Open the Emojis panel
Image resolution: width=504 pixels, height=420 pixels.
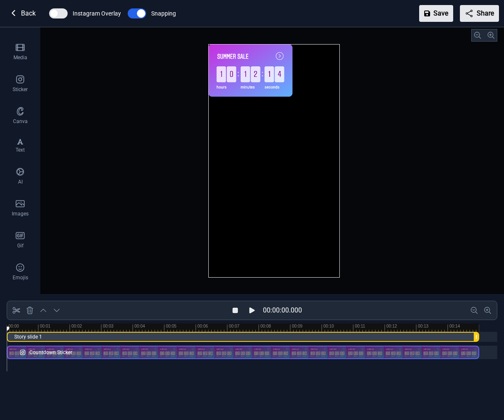20,271
